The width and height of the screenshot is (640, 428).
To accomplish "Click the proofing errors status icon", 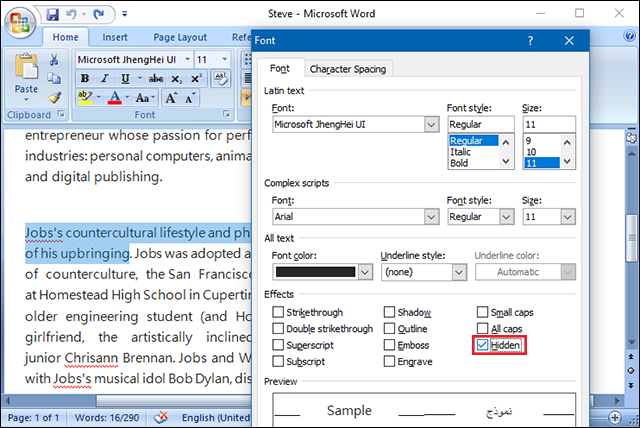I will coord(161,417).
